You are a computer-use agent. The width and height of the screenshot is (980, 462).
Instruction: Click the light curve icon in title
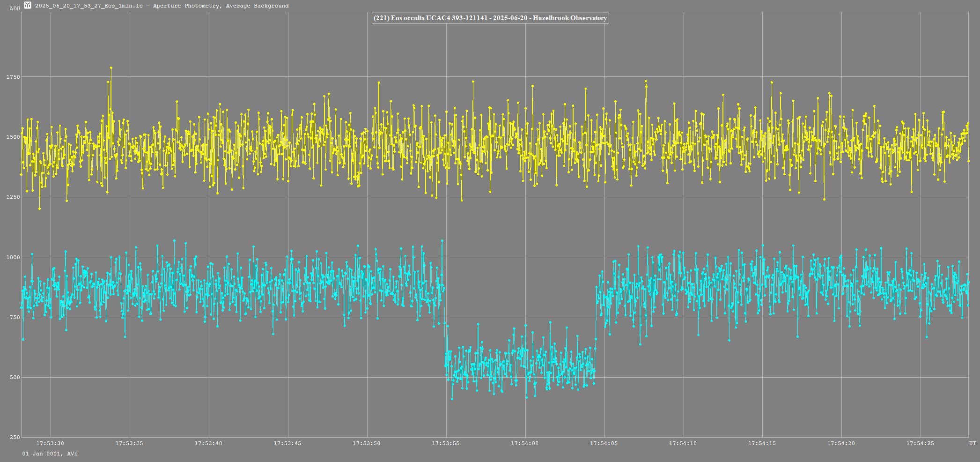pos(28,6)
